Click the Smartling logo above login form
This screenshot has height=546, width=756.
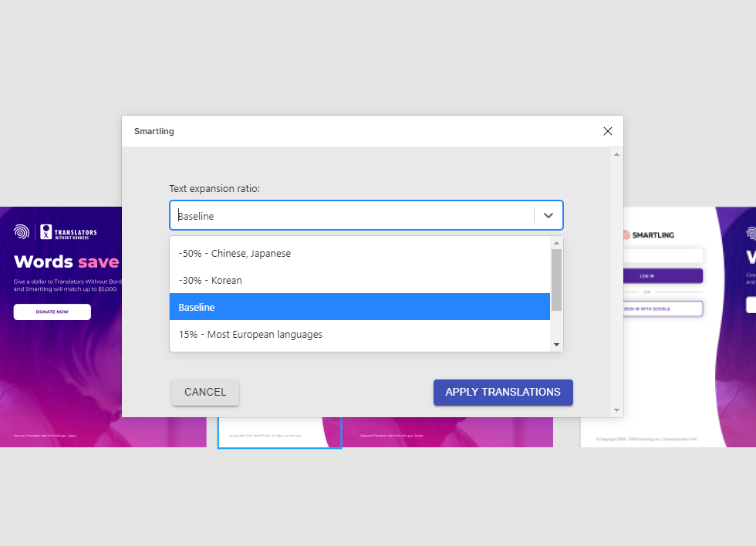click(x=650, y=235)
